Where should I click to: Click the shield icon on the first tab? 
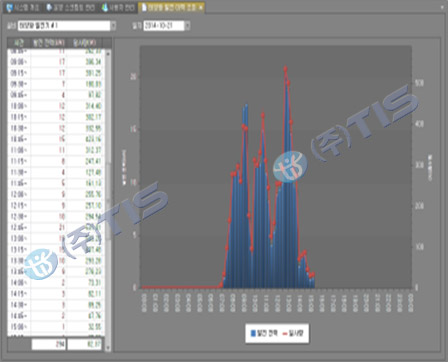9,8
